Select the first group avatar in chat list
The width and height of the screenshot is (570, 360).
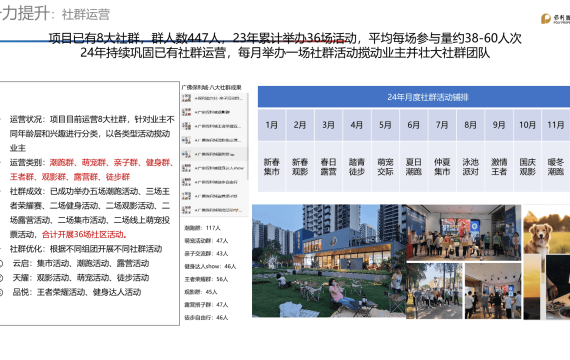pyautogui.click(x=186, y=98)
